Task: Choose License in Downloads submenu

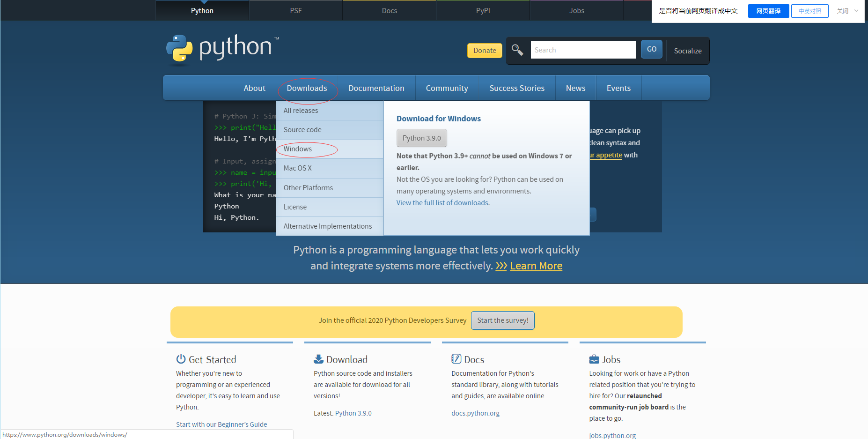Action: point(330,207)
